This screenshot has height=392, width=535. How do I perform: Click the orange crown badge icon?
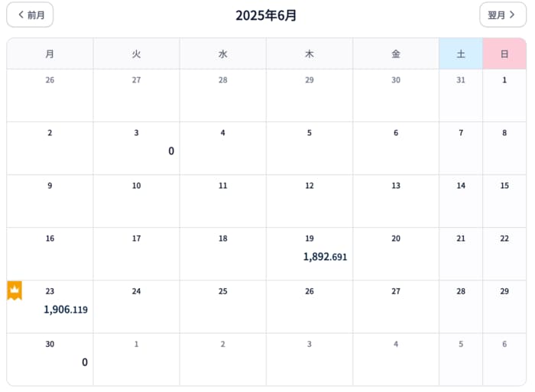pyautogui.click(x=15, y=290)
